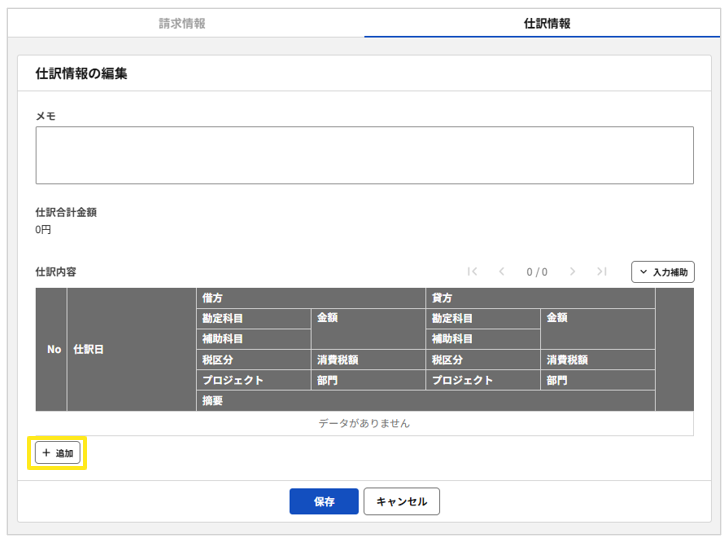Click プロジェクト under 借方
Viewport: 727px width, 544px height.
[x=254, y=380]
